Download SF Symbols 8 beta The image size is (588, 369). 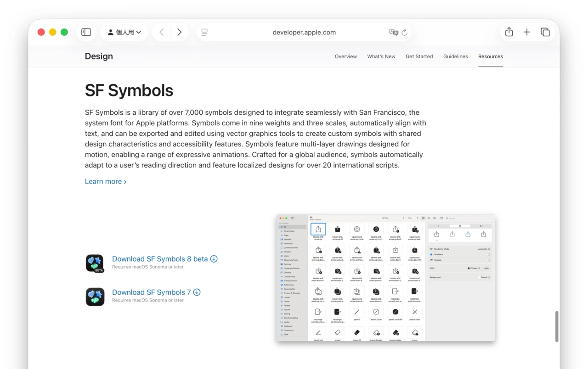[x=165, y=259]
